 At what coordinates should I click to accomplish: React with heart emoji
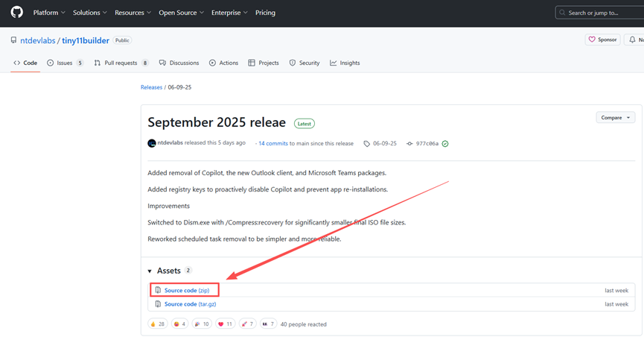click(x=225, y=324)
